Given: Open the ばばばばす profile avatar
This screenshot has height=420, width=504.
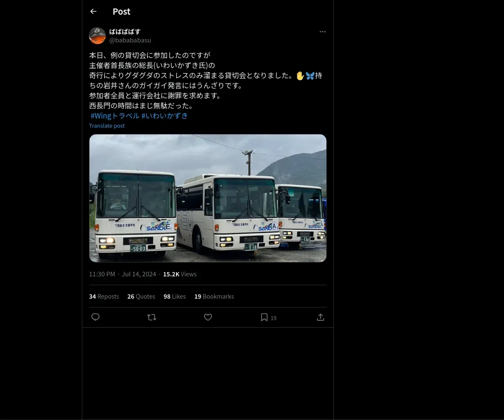Looking at the screenshot, I should tap(97, 36).
